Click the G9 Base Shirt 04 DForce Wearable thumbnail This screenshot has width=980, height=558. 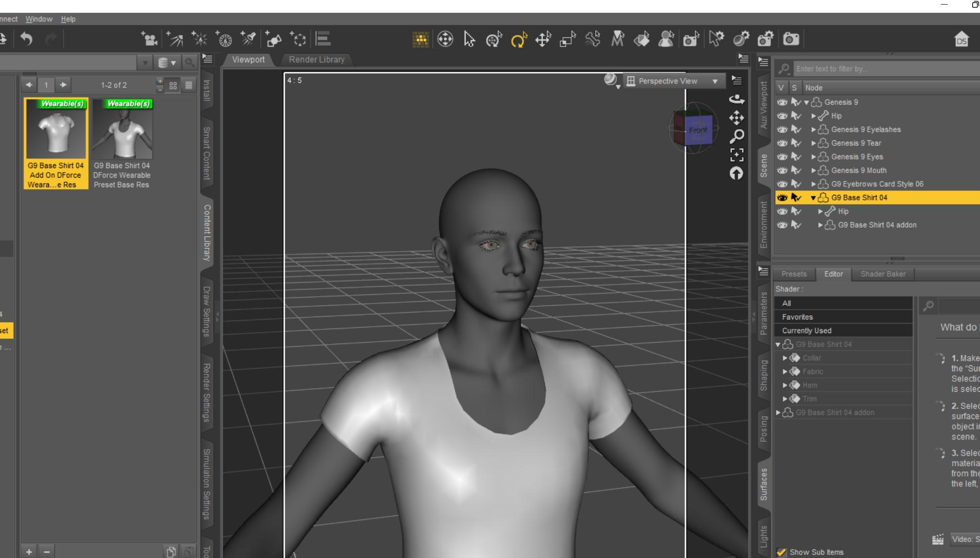pyautogui.click(x=122, y=130)
